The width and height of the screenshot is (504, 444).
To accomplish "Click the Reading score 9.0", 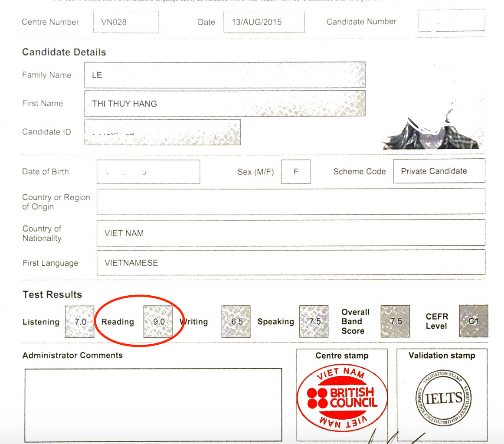I will (x=158, y=322).
